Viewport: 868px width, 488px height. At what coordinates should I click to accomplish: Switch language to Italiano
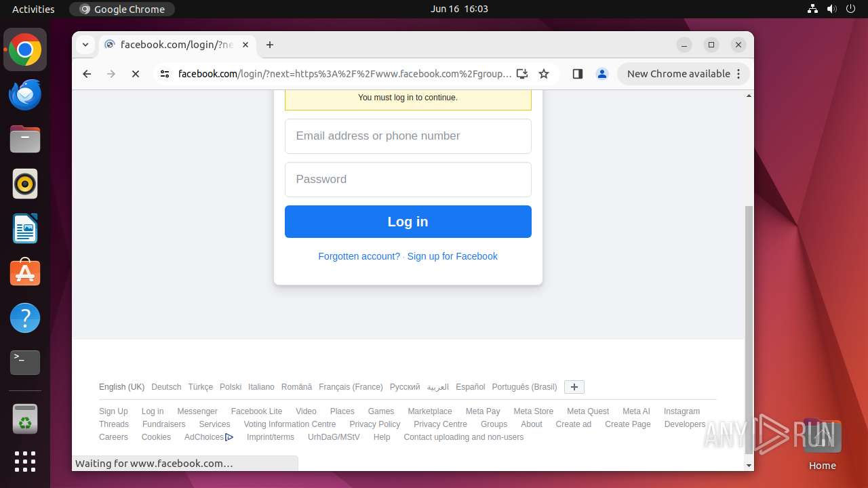[x=261, y=387]
